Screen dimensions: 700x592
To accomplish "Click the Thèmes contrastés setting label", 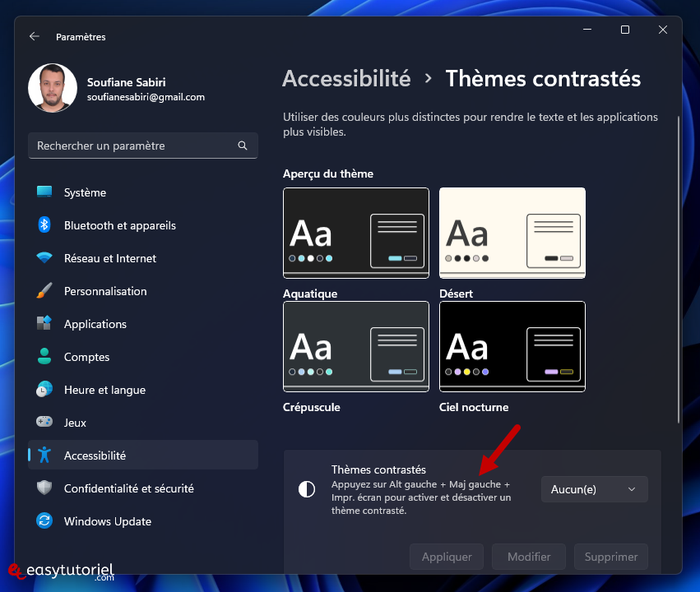I will pos(378,469).
